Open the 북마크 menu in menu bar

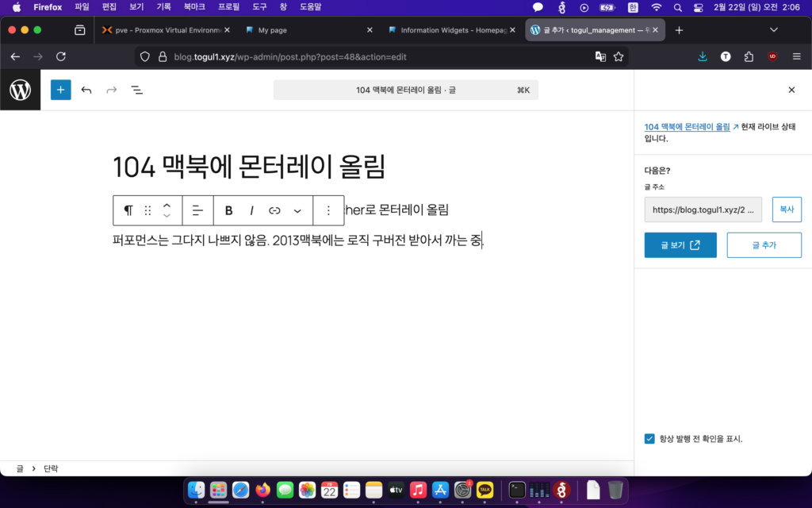(x=193, y=7)
